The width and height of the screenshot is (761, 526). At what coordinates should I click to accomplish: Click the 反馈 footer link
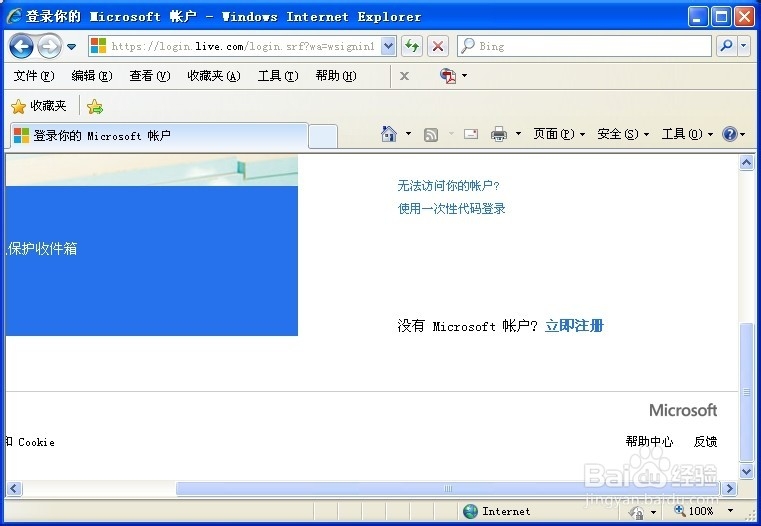click(x=705, y=442)
